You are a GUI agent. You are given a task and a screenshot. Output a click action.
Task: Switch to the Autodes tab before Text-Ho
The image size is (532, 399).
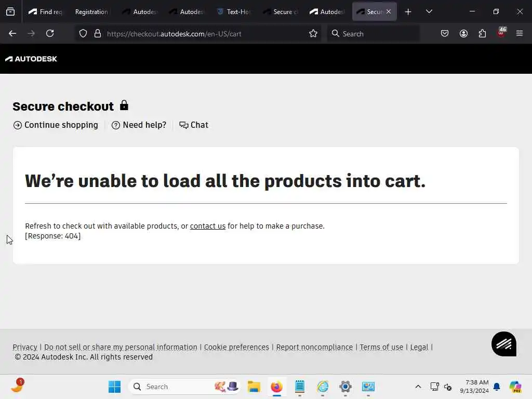(x=188, y=12)
